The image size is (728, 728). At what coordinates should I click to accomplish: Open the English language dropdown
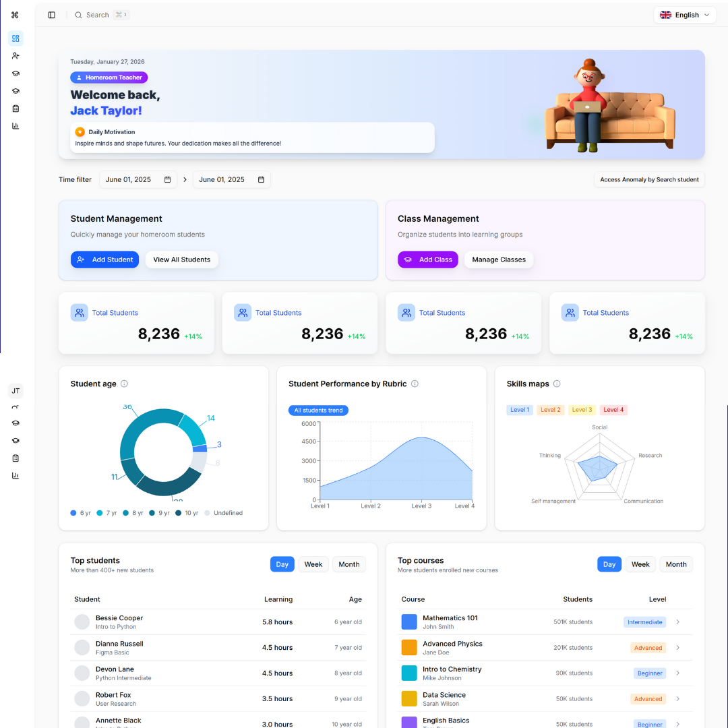coord(684,15)
